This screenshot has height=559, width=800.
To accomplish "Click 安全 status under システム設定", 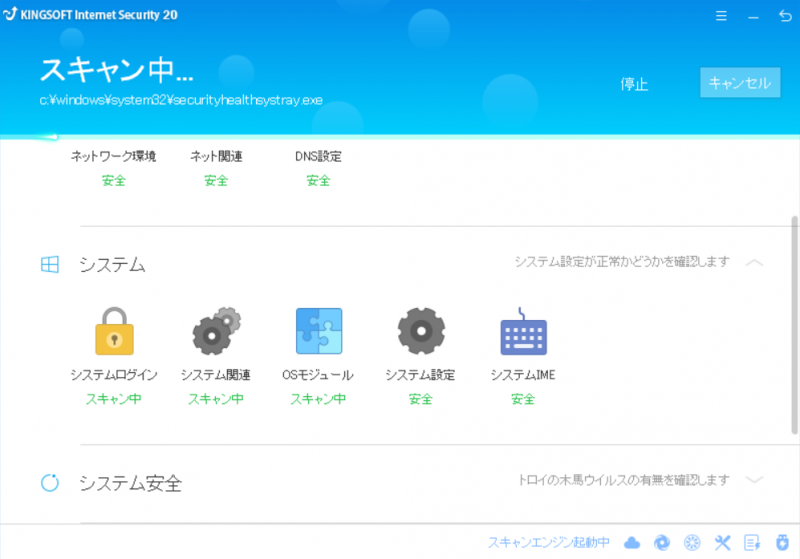I will click(x=420, y=399).
